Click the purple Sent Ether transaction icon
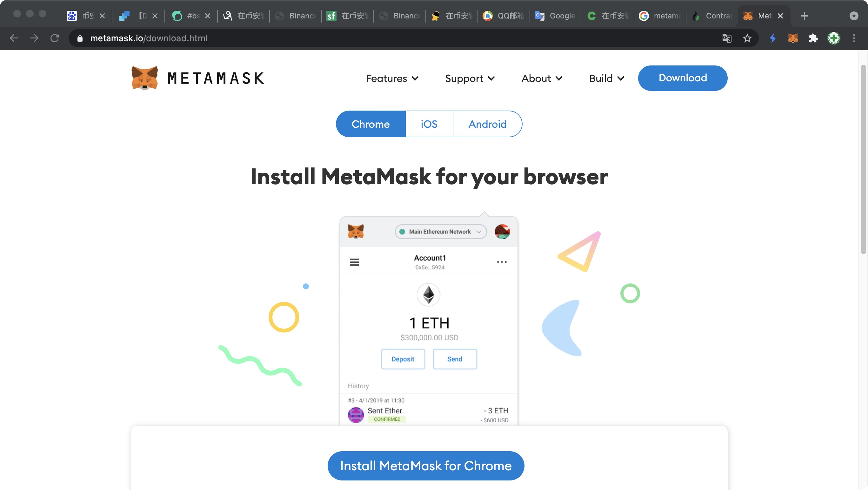This screenshot has height=490, width=868. [x=356, y=415]
